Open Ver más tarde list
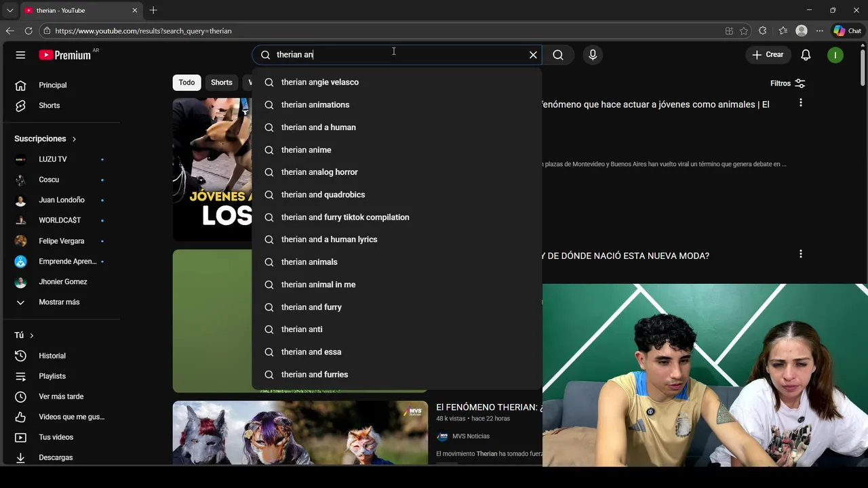The width and height of the screenshot is (868, 488). (60, 396)
